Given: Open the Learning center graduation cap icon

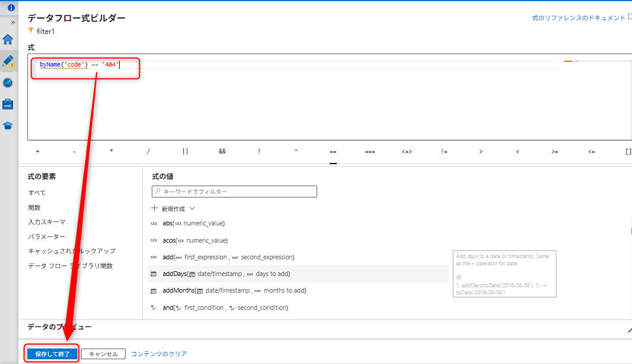Looking at the screenshot, I should tap(8, 125).
